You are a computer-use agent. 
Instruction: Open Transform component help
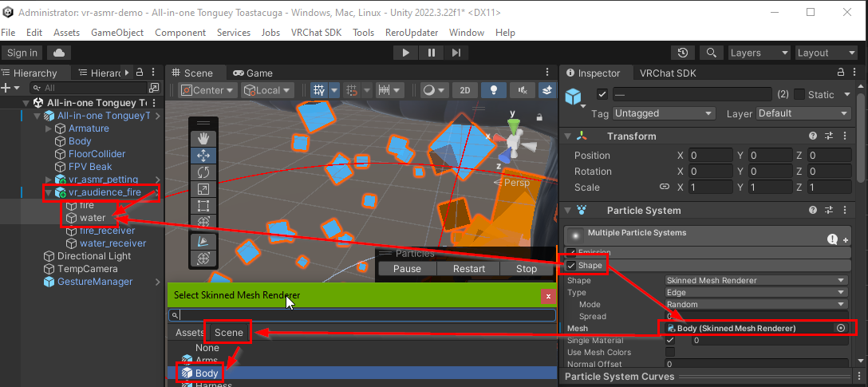click(813, 136)
